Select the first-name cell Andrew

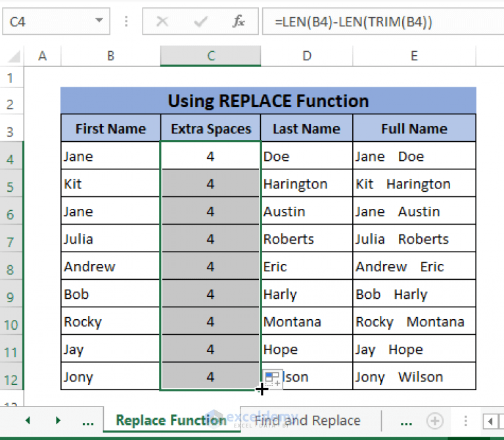click(x=110, y=266)
